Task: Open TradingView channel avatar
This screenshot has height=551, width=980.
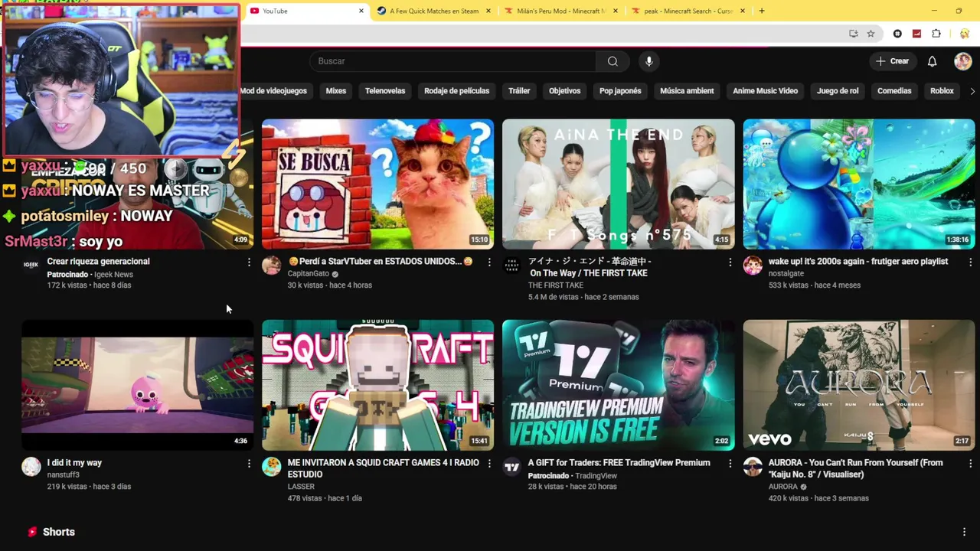Action: point(512,467)
